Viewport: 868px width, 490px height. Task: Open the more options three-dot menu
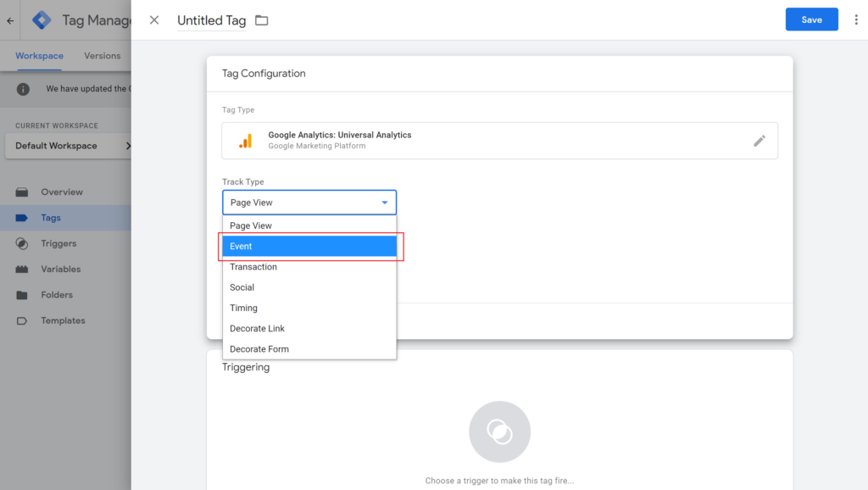[856, 19]
